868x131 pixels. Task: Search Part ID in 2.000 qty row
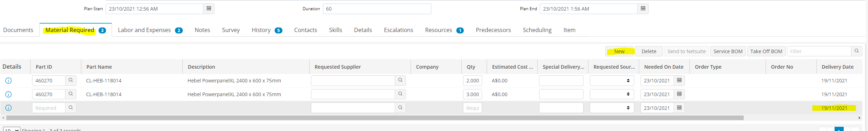(x=71, y=80)
